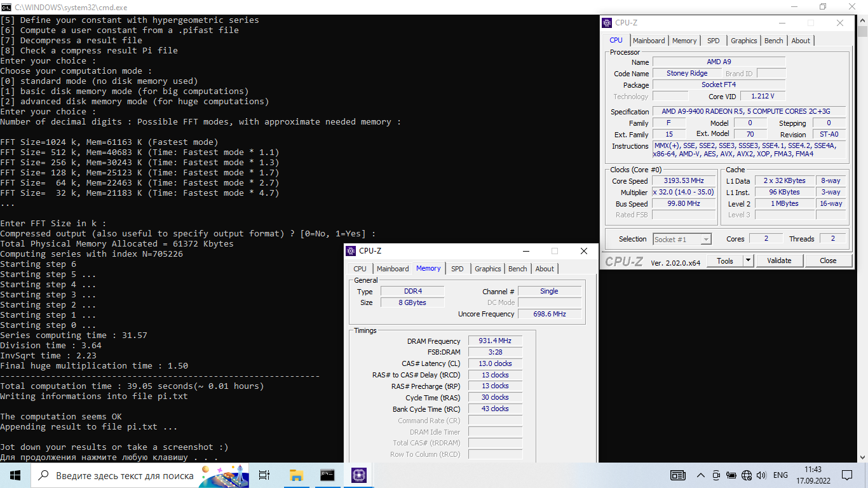The width and height of the screenshot is (868, 488).
Task: Click the Level 2 cache value 1 MBytes
Action: tap(784, 204)
